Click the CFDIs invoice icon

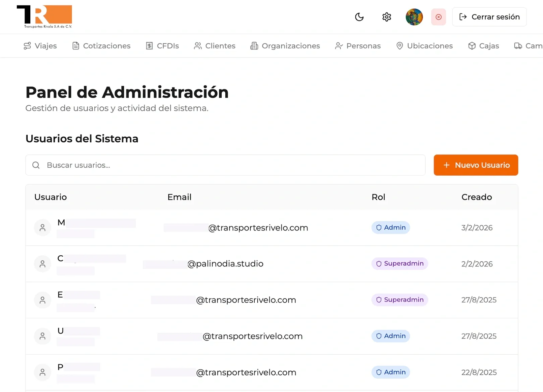click(x=150, y=46)
